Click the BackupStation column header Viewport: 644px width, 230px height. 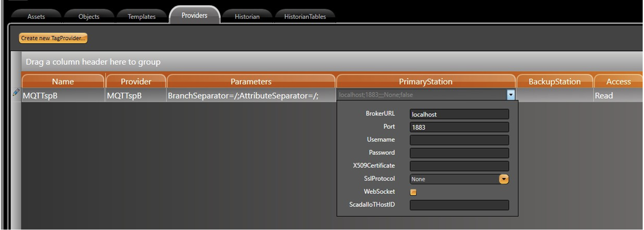click(x=554, y=82)
